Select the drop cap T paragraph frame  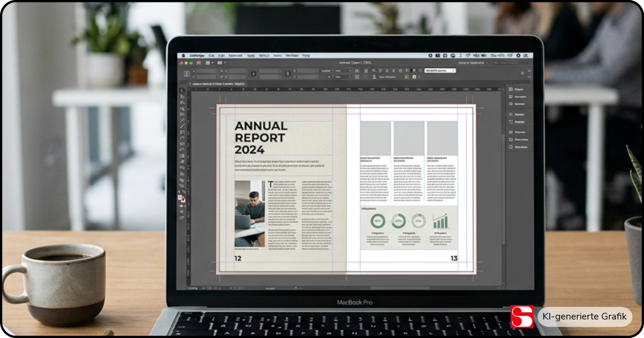[x=282, y=214]
